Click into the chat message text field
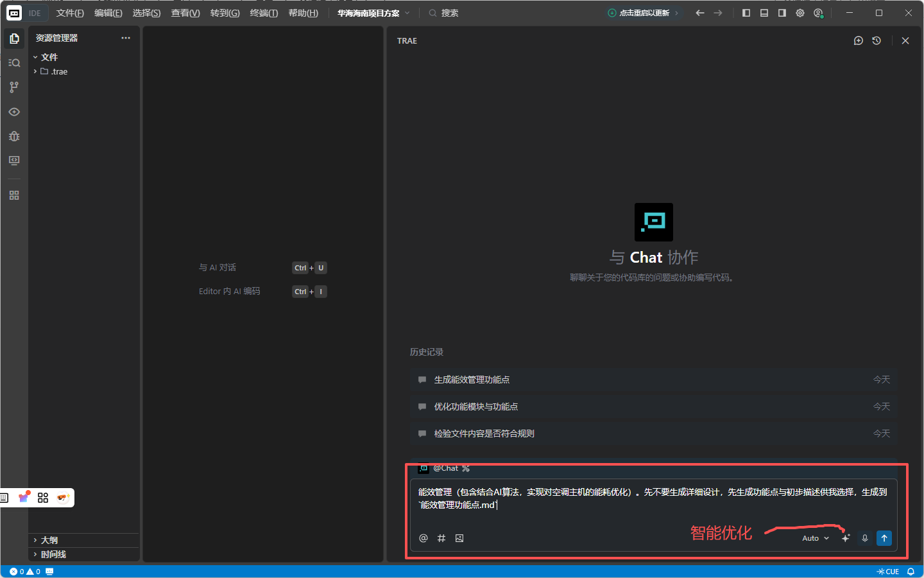 click(x=652, y=498)
